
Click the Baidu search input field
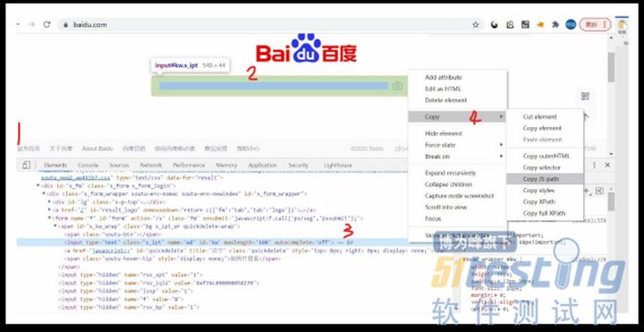(x=274, y=86)
